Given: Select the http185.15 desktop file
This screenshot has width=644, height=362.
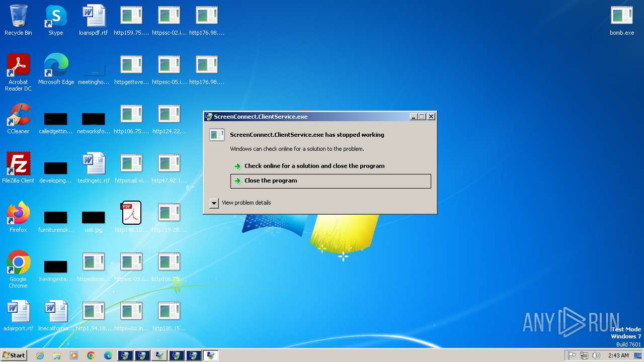Looking at the screenshot, I should (169, 316).
